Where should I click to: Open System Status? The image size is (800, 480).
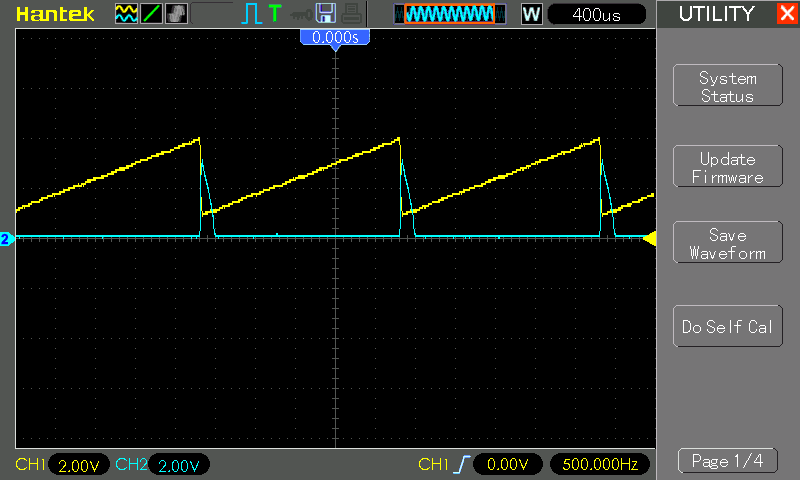click(x=728, y=85)
